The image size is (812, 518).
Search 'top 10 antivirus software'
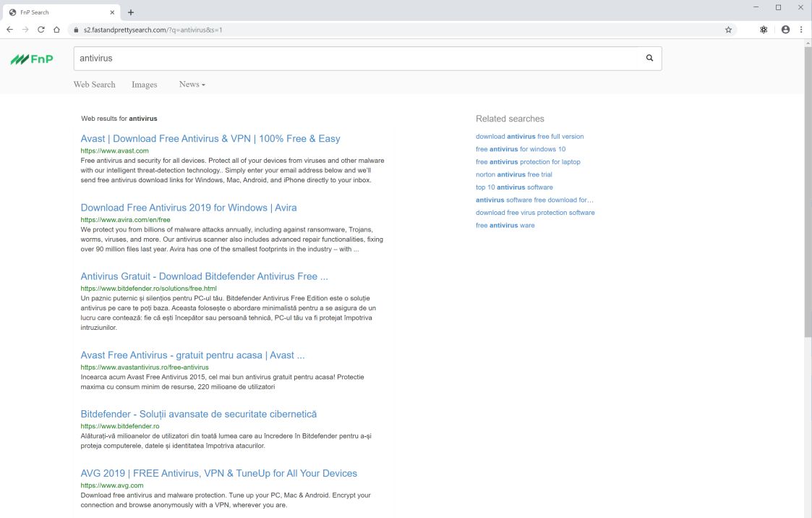tap(514, 187)
